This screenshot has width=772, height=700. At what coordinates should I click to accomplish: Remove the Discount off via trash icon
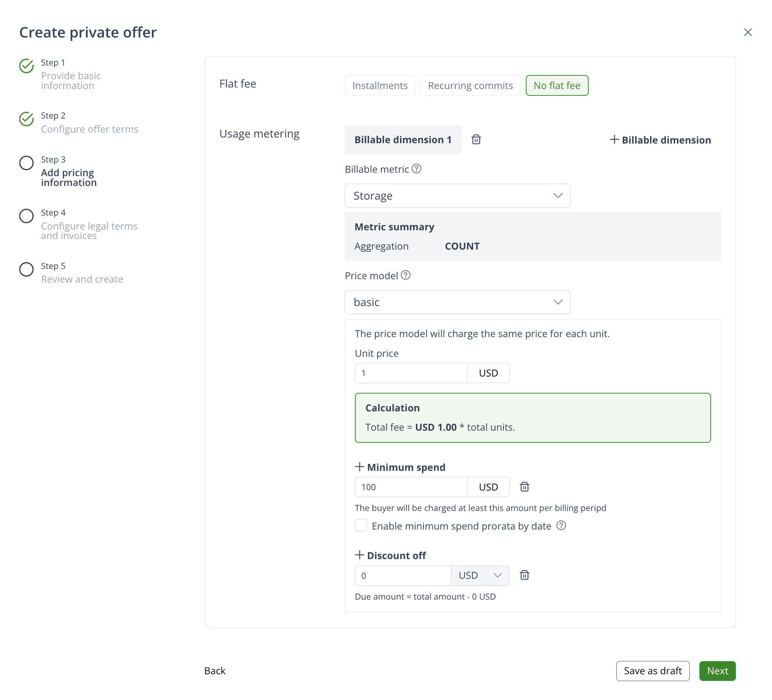[524, 575]
